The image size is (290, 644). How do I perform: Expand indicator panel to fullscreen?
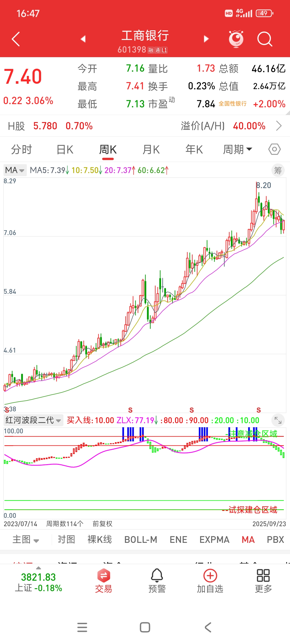coord(278,420)
